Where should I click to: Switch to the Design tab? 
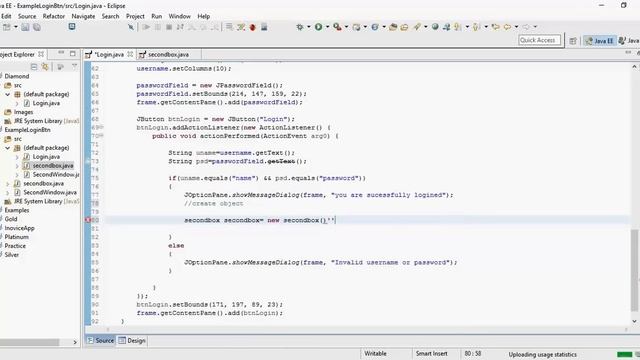click(132, 340)
